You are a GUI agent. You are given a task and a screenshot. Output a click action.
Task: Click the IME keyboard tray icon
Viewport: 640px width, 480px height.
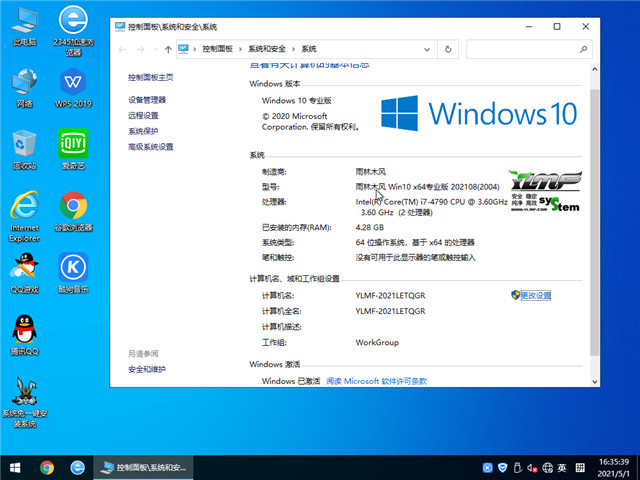coord(580,467)
